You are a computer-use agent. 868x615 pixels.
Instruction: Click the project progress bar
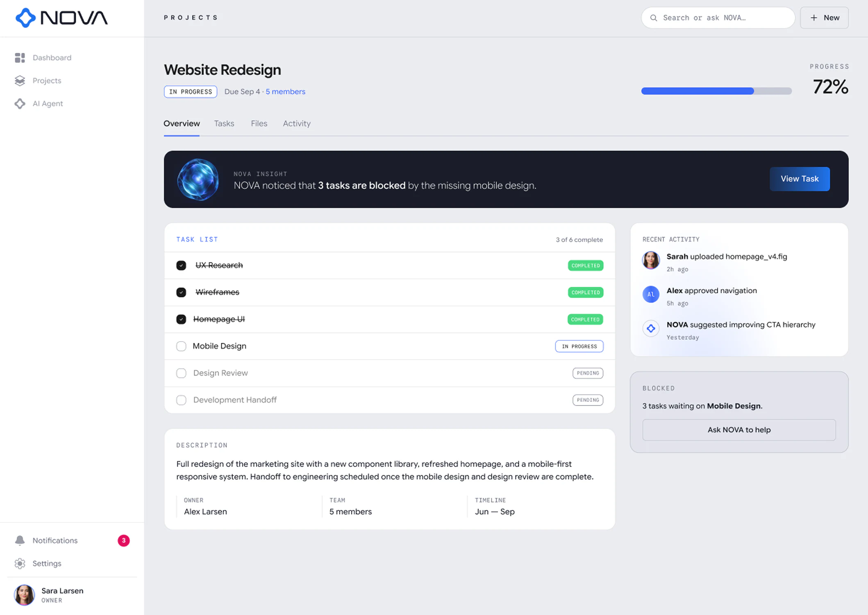click(716, 91)
